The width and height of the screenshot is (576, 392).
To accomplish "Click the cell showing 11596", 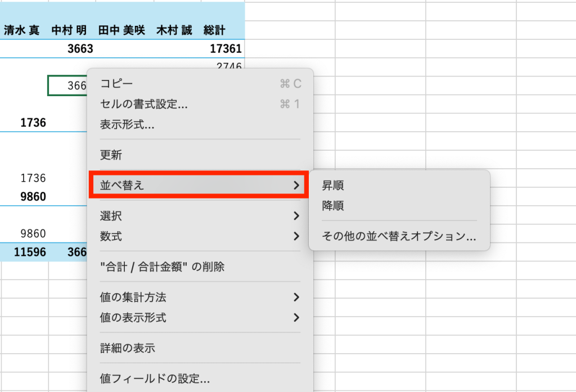I will coord(30,252).
